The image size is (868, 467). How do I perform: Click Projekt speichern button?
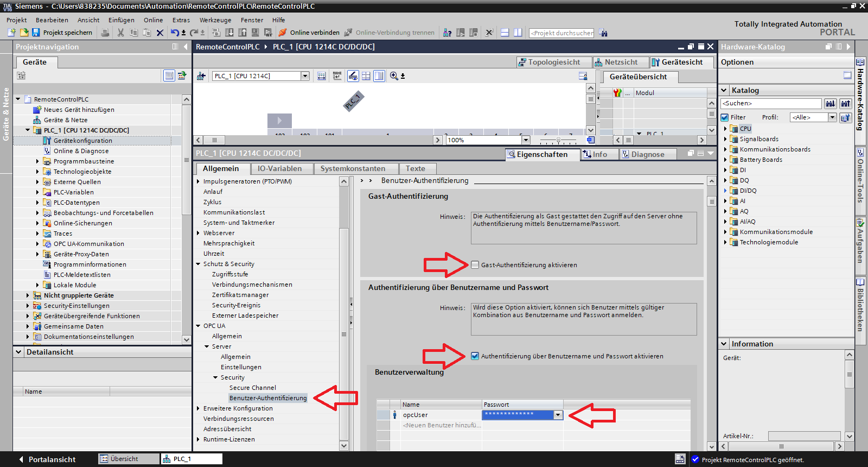pyautogui.click(x=62, y=33)
